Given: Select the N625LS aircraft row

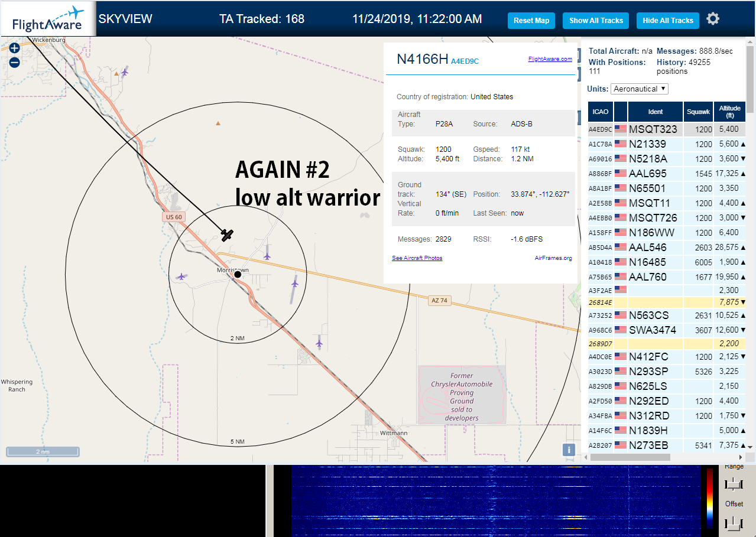Looking at the screenshot, I should click(x=667, y=386).
